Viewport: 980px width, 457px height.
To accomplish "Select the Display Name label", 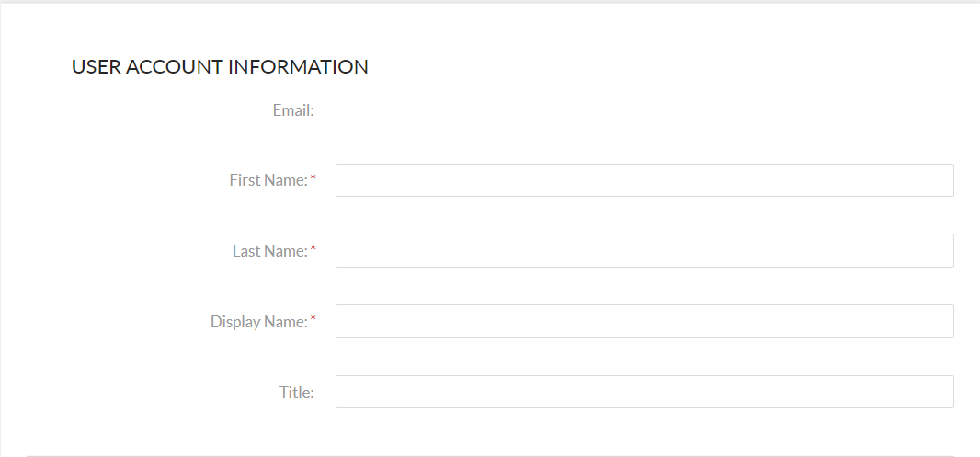I will coord(258,322).
